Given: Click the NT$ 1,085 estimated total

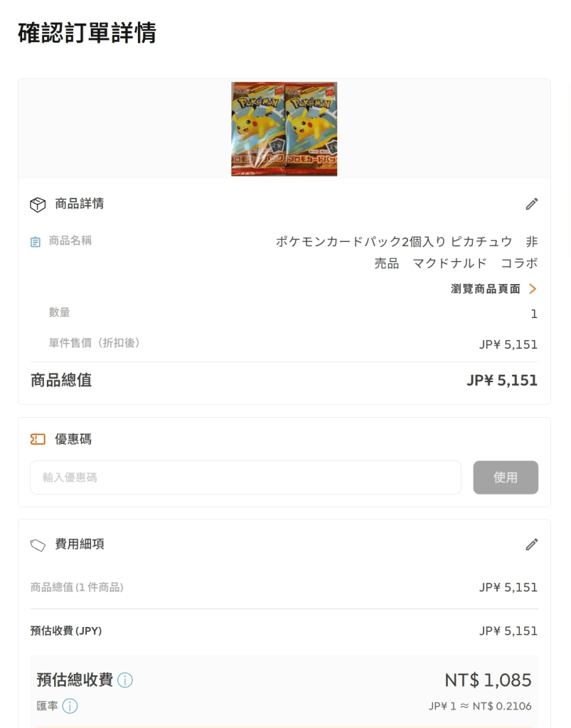Looking at the screenshot, I should coord(488,680).
